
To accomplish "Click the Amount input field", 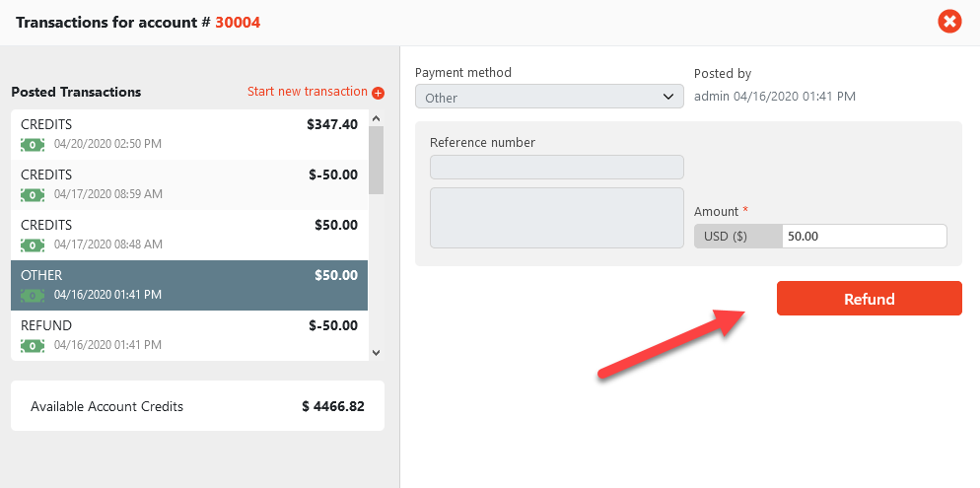I will pyautogui.click(x=864, y=237).
